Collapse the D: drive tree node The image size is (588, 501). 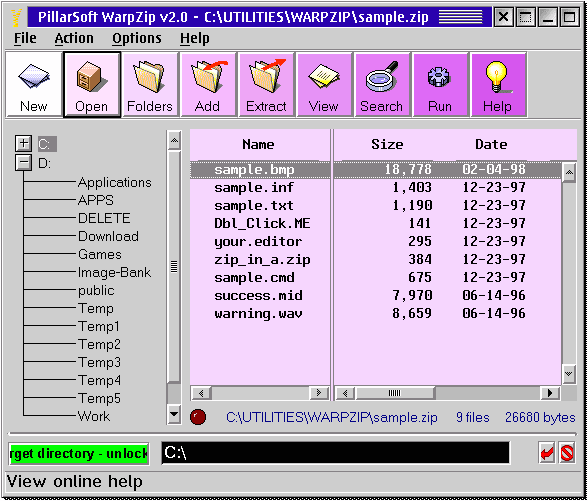coord(23,163)
